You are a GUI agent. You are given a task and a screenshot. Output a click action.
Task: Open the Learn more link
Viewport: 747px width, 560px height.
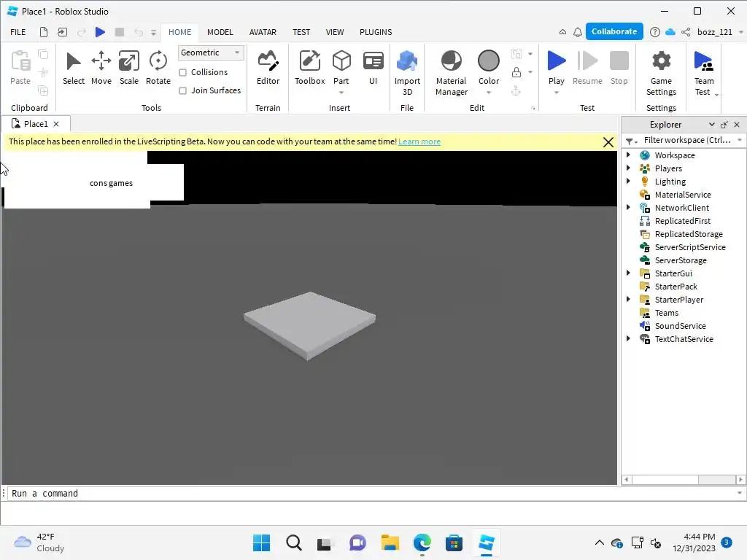coord(419,141)
